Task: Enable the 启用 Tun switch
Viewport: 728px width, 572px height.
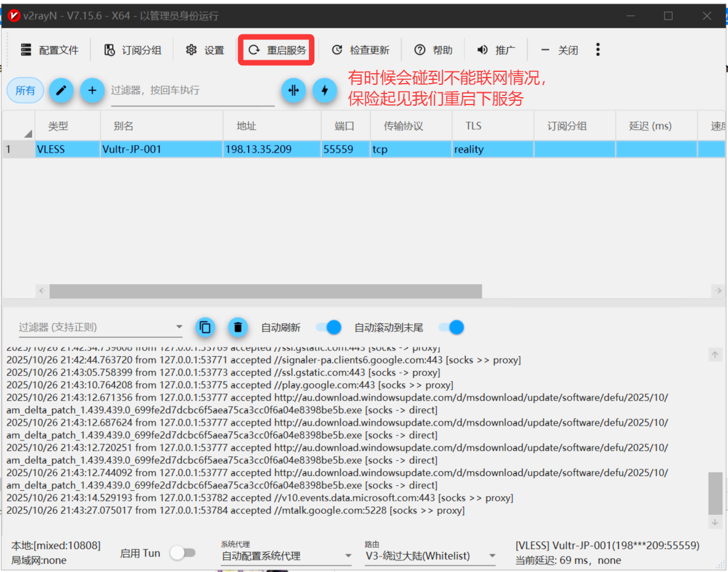Action: pyautogui.click(x=183, y=553)
